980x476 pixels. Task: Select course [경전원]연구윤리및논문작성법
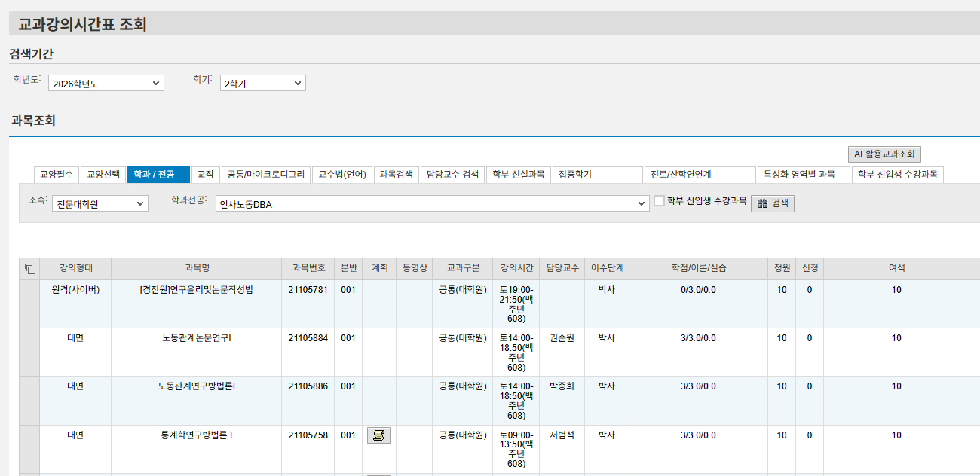point(197,290)
